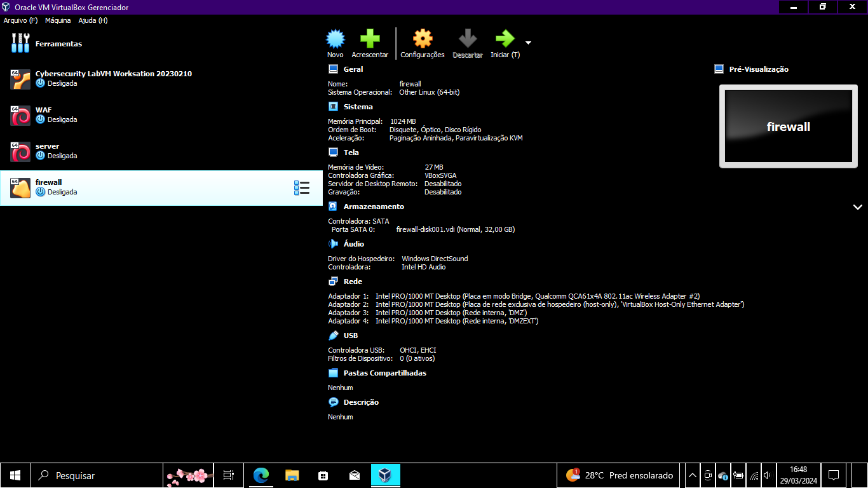Open the weather widget 28°C
The image size is (868, 488).
[x=620, y=475]
